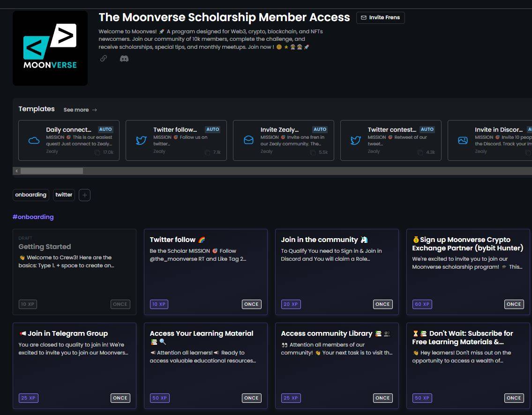Open the Getting Started draft quest

pos(75,272)
